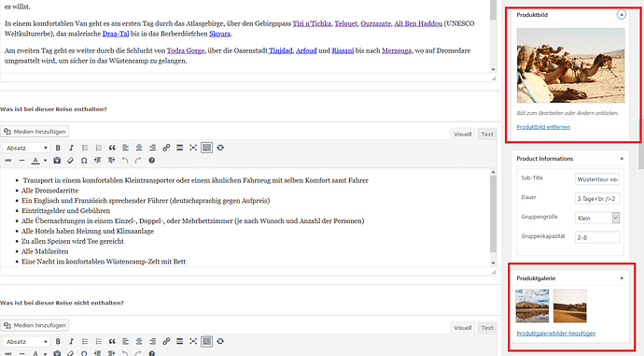Click the Produktbild entfernen link
This screenshot has height=356, width=644.
pos(543,127)
